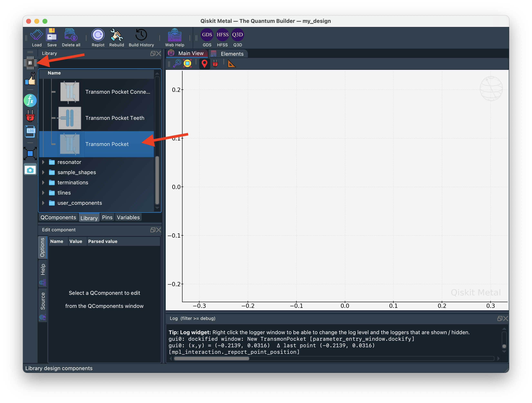Expand the user_components folder
The width and height of the screenshot is (532, 403).
(x=43, y=203)
